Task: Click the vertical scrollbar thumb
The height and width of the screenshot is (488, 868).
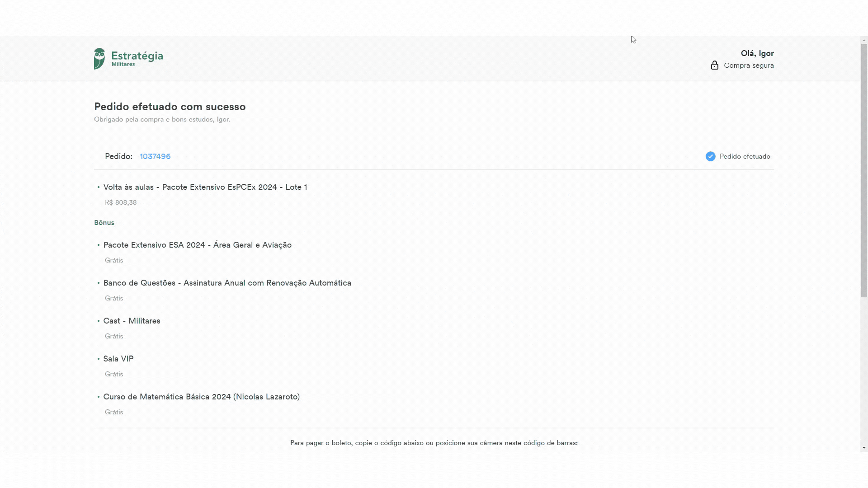Action: 864,170
